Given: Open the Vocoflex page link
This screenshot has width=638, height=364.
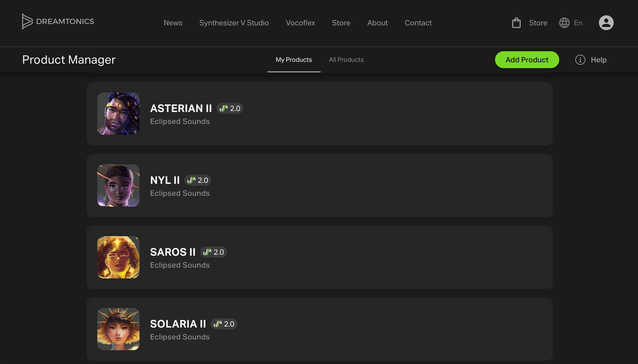Looking at the screenshot, I should (300, 23).
